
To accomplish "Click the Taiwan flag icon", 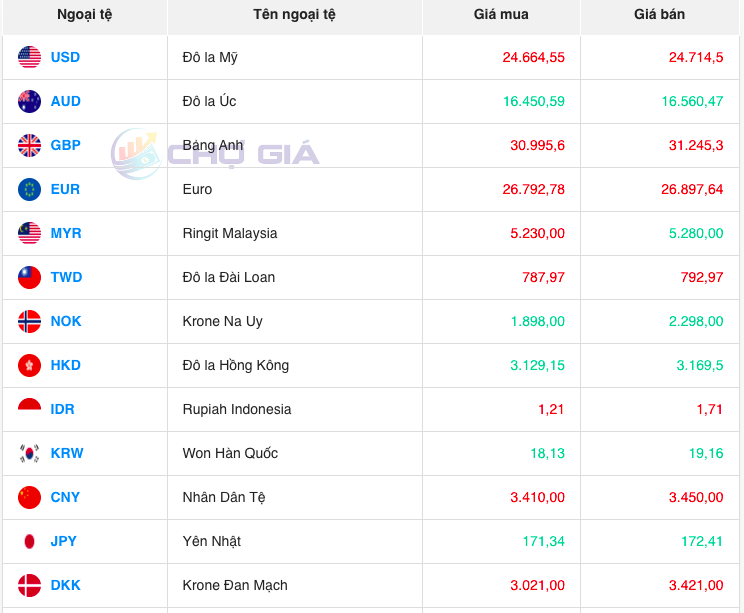I will point(29,277).
